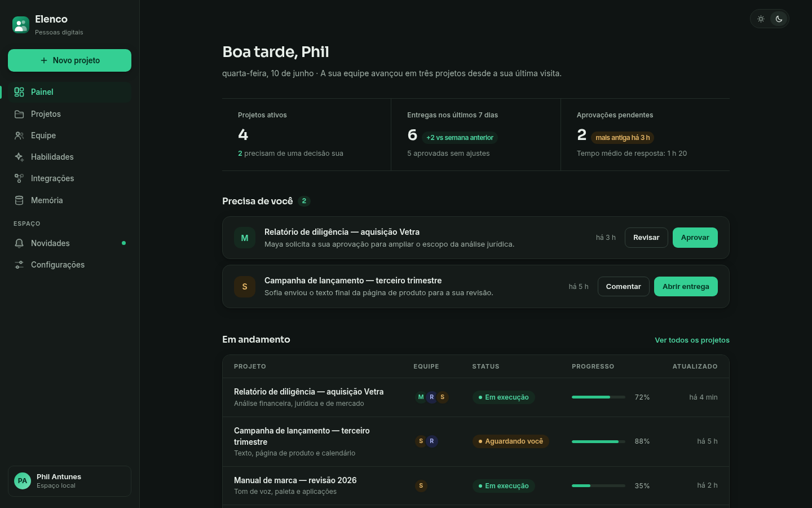Click the Novidades bell icon
Image resolution: width=812 pixels, height=508 pixels.
(19, 243)
